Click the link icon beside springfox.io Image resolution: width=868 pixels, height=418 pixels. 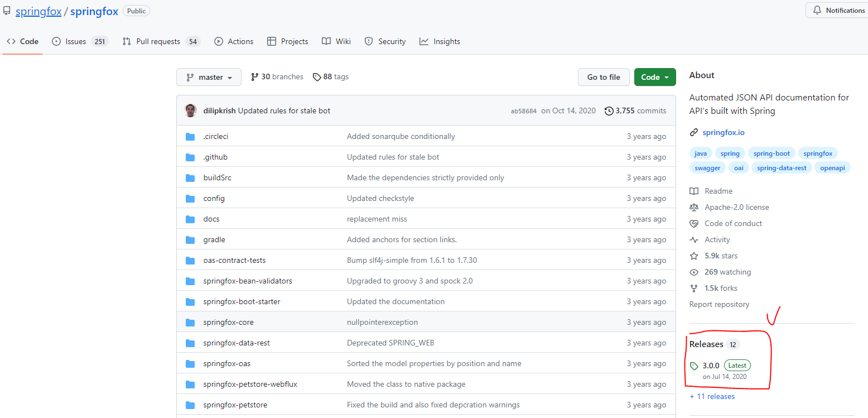tap(694, 133)
